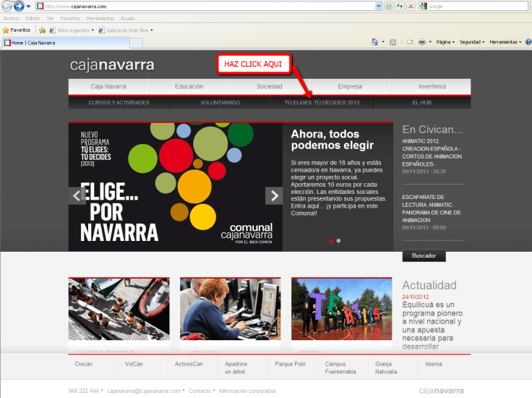This screenshot has height=398, width=532.
Task: Click the browser back arrow button
Action: coord(7,6)
